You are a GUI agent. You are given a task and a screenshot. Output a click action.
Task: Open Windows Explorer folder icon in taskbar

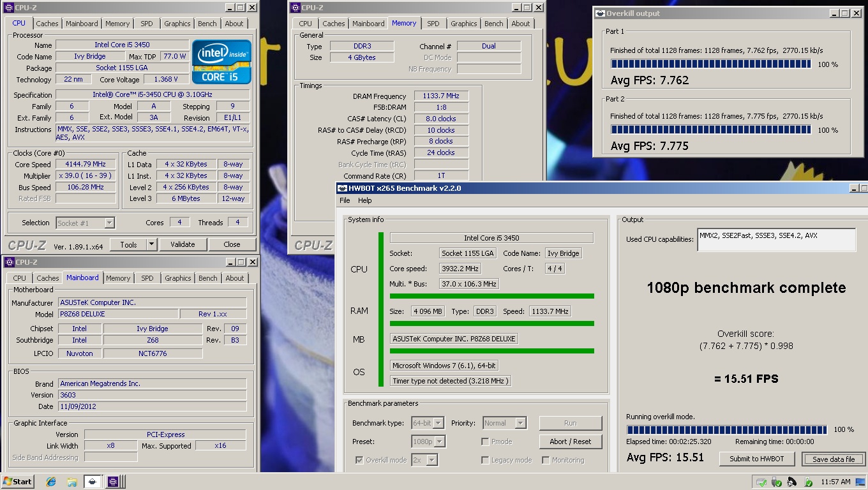72,482
